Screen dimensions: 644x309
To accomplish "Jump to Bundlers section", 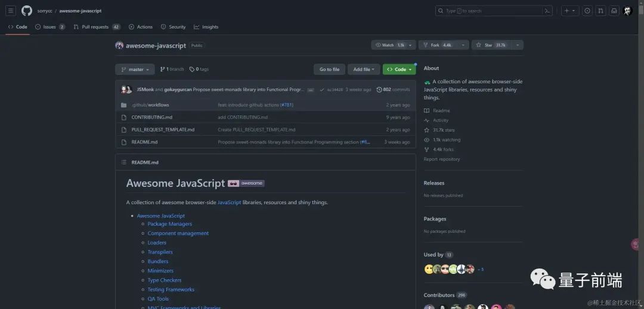I will (x=157, y=261).
